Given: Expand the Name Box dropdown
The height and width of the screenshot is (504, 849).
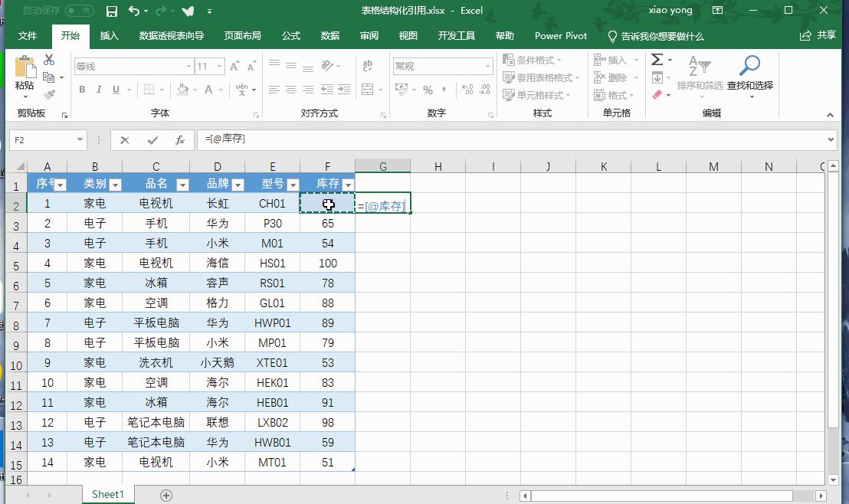Looking at the screenshot, I should (x=80, y=140).
